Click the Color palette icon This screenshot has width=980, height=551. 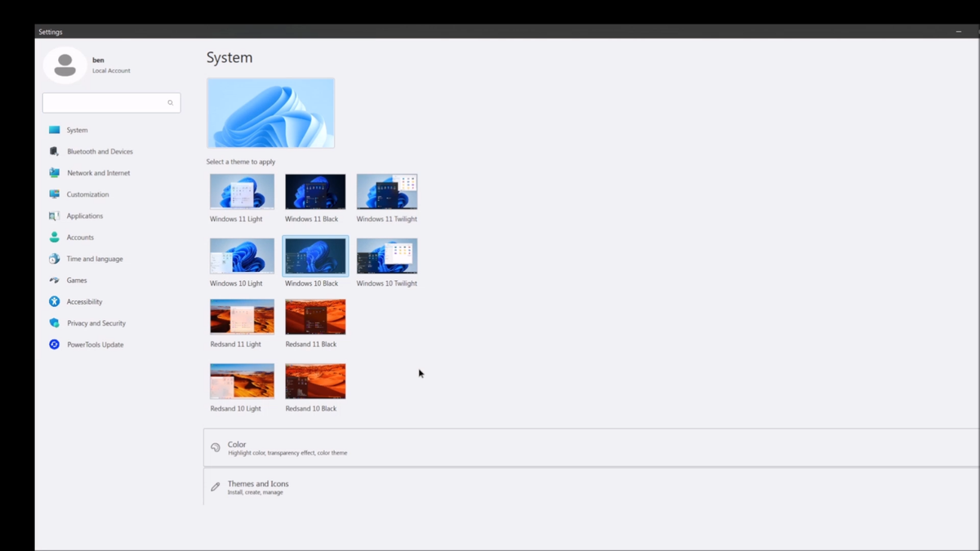tap(216, 448)
